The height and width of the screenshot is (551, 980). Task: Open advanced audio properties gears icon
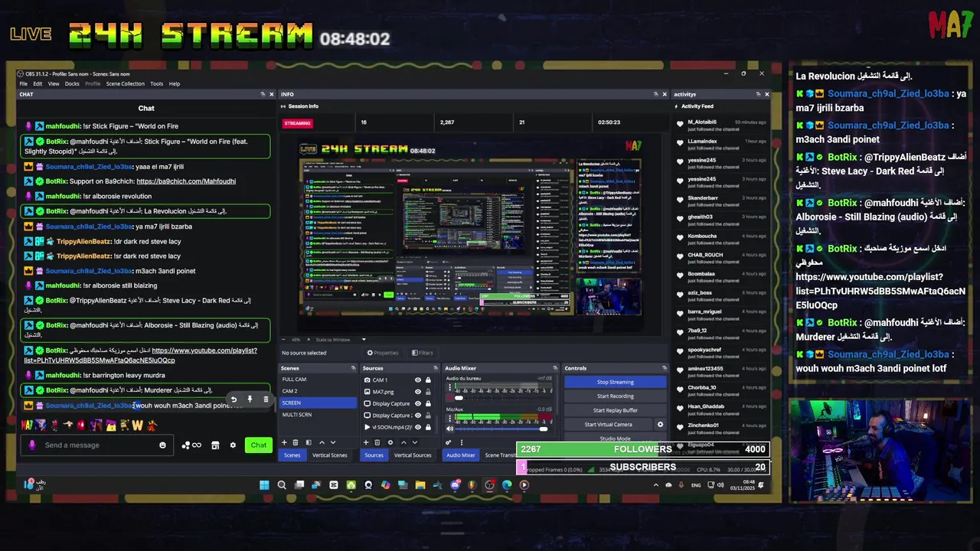448,442
